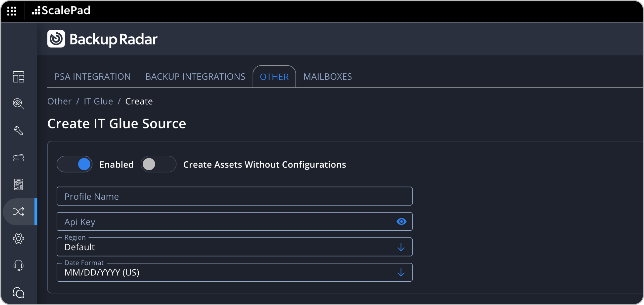
Task: Enable Create Assets Without Configurations toggle
Action: 158,164
